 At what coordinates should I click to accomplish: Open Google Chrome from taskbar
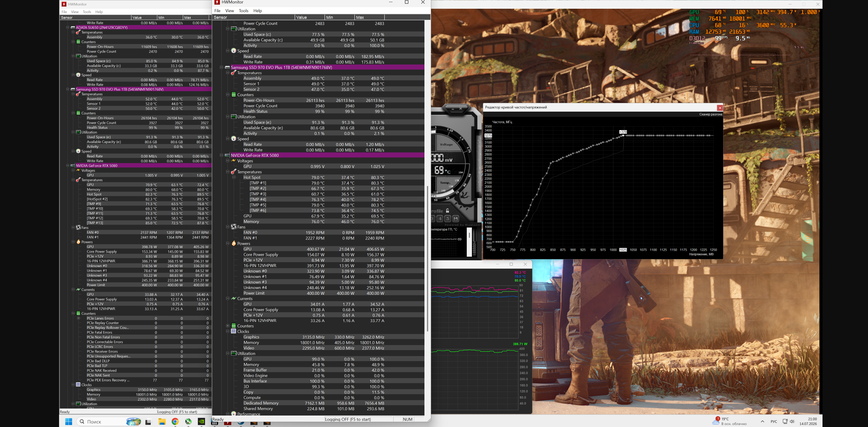point(175,422)
